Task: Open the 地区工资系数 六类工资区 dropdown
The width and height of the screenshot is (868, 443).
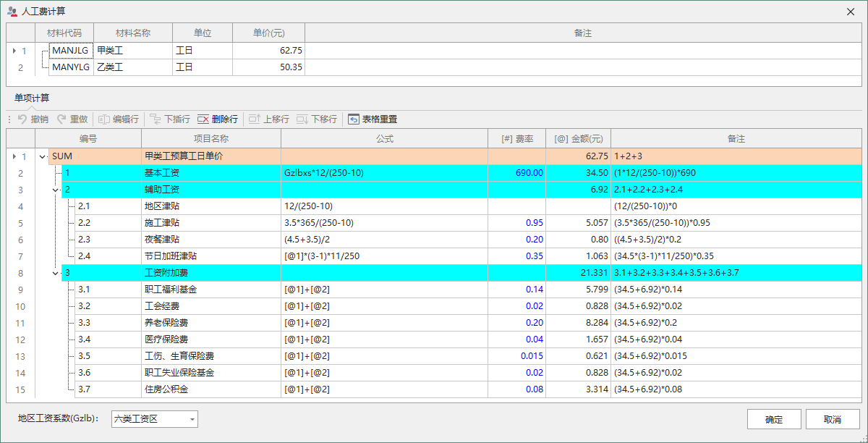Action: click(192, 419)
